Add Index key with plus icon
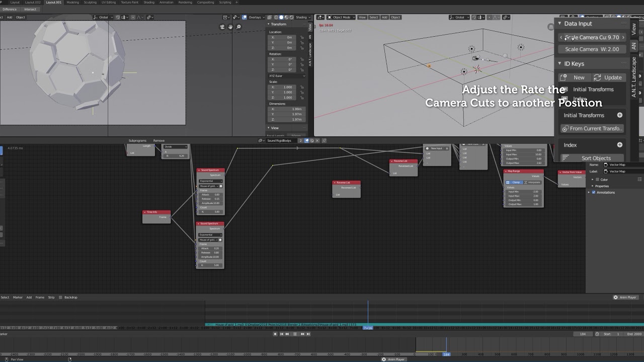The height and width of the screenshot is (362, 644). tap(619, 145)
